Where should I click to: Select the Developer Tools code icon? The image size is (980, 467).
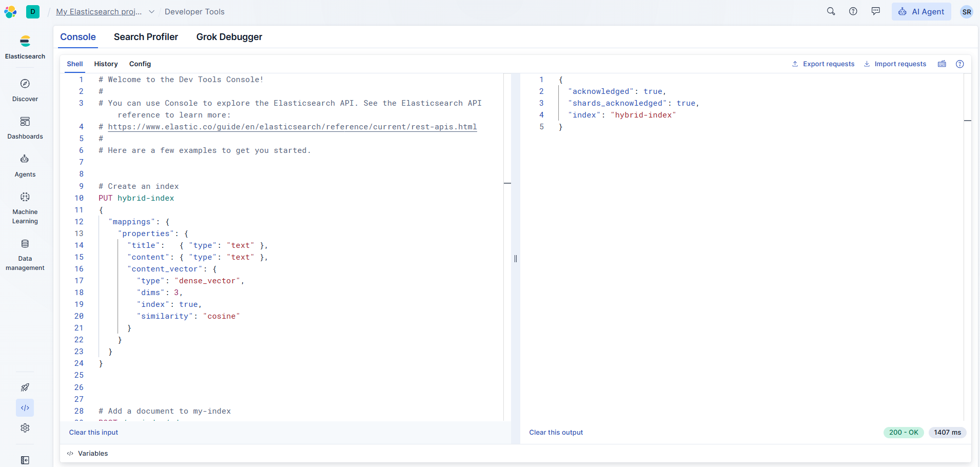tap(25, 408)
